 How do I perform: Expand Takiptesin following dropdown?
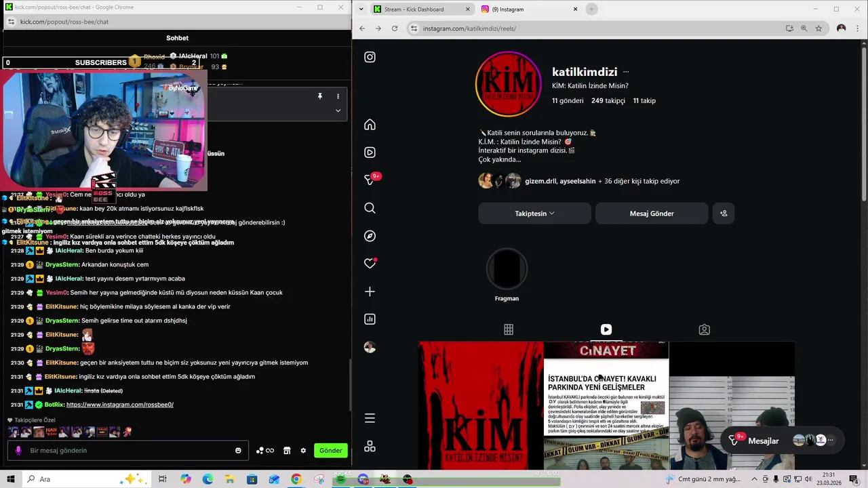pyautogui.click(x=534, y=213)
